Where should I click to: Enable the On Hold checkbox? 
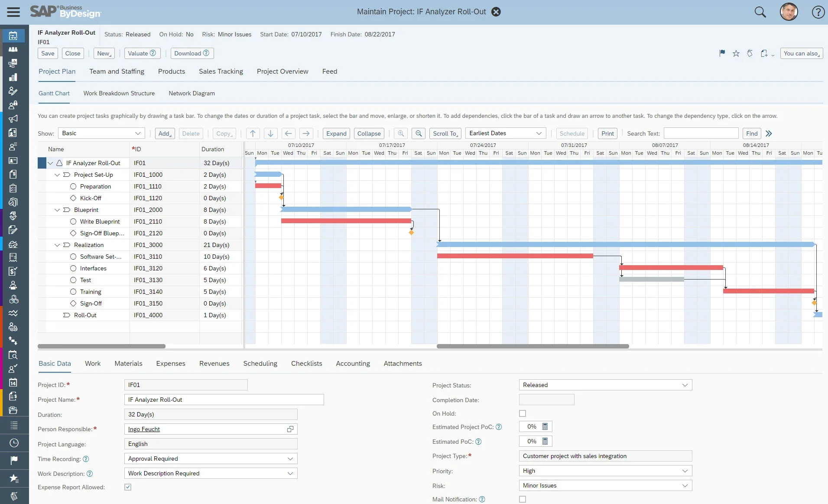tap(523, 413)
